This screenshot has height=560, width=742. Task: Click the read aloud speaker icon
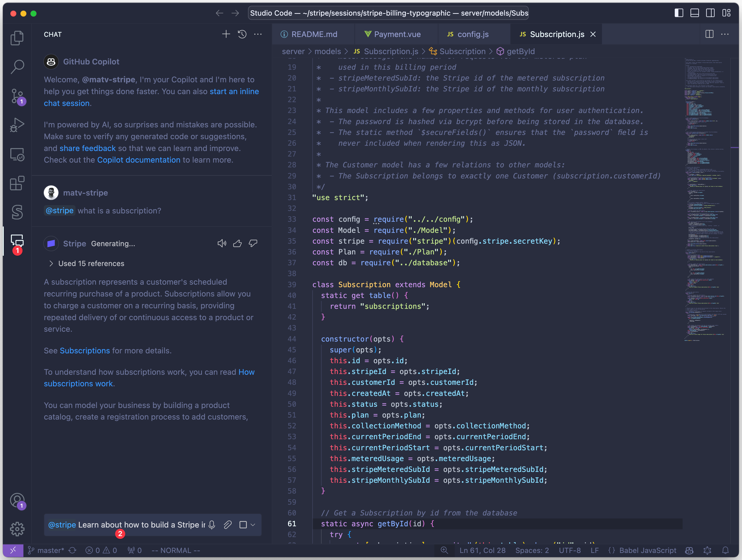(222, 243)
